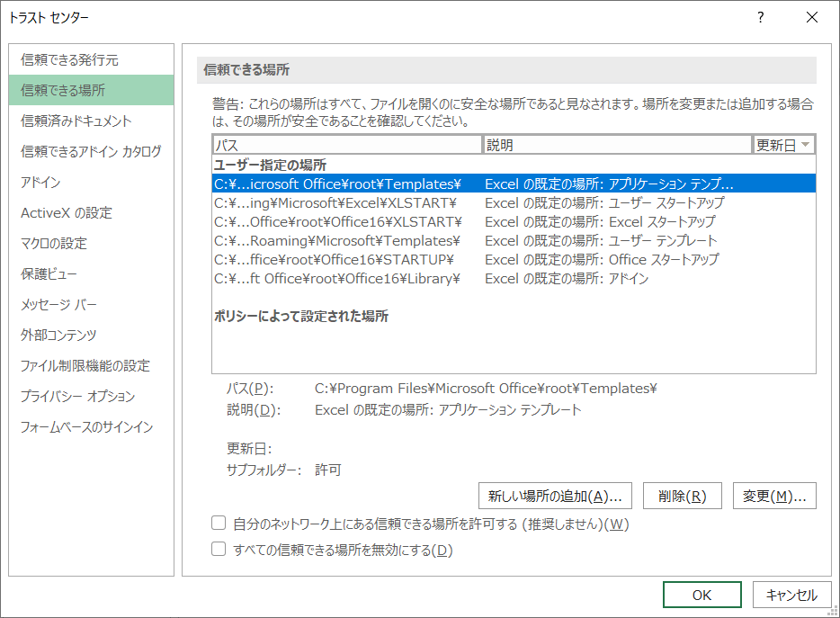Screen dimensions: 840x618
Task: Open ActiveX の設定 section
Action: pos(91,212)
